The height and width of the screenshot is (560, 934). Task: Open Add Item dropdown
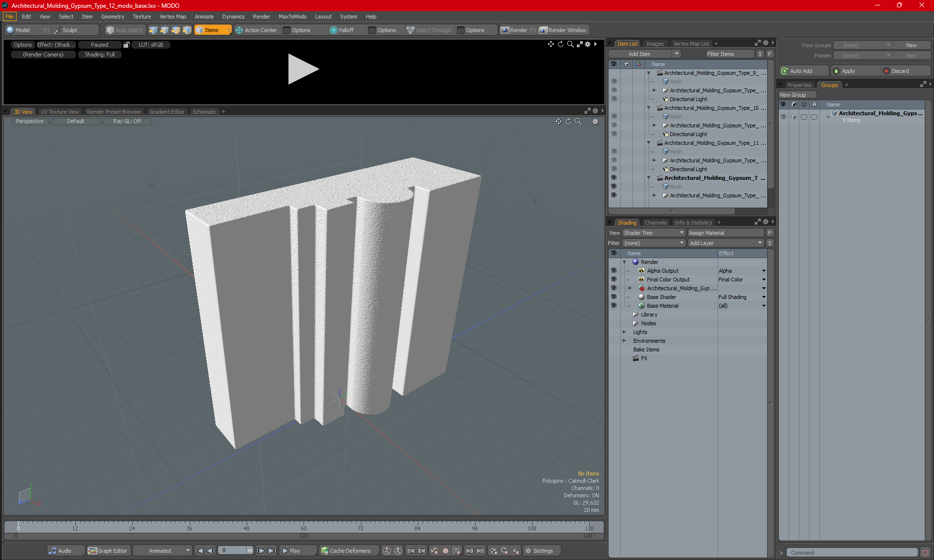coord(645,54)
